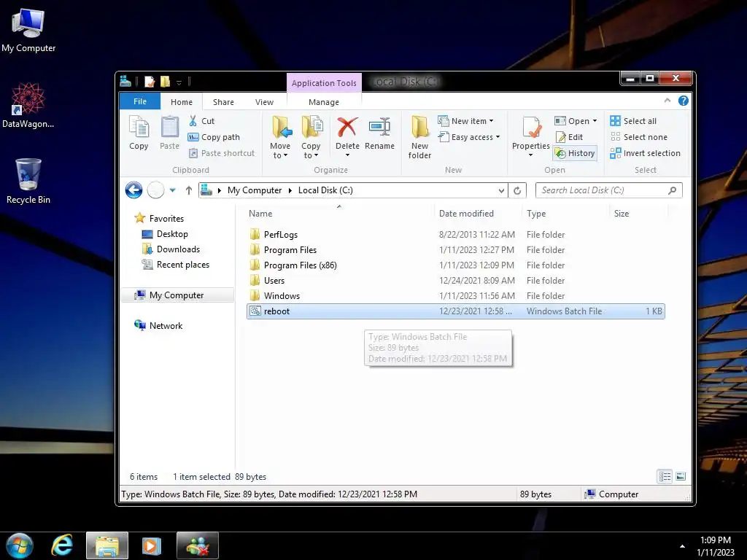Go up one folder level
The width and height of the screenshot is (747, 560).
point(189,190)
